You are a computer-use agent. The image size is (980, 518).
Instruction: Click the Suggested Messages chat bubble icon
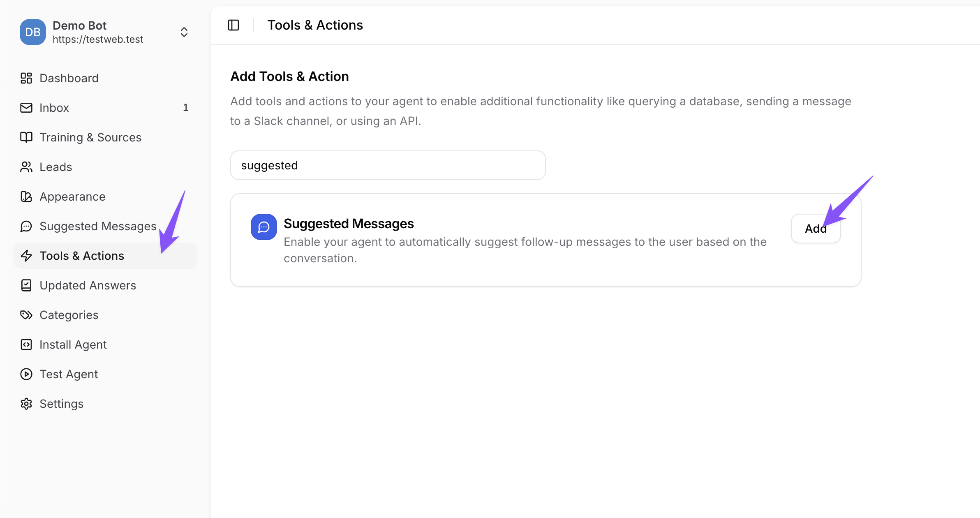(x=26, y=226)
